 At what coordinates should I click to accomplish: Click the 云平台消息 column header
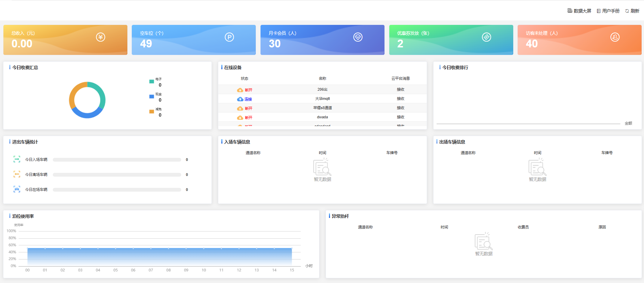click(x=400, y=78)
